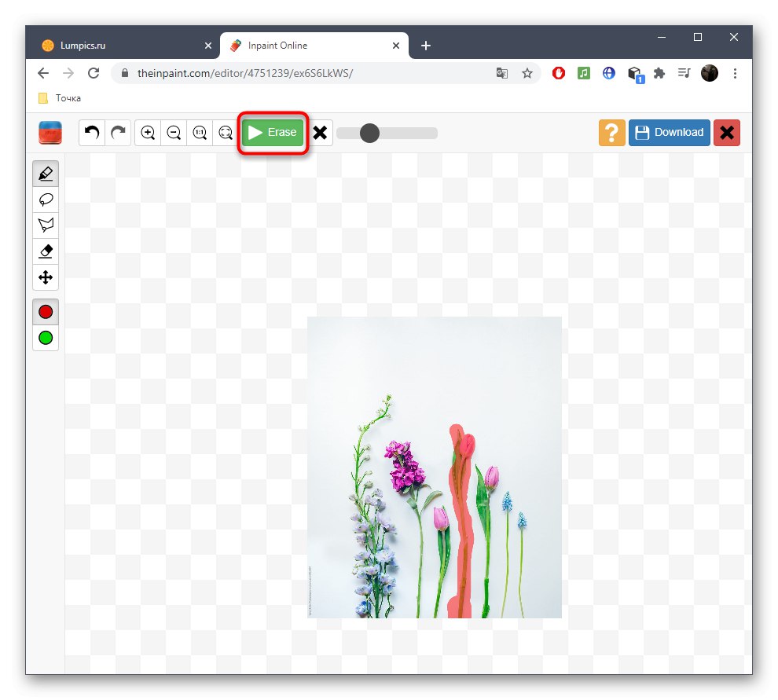Zoom in using the magnifier icon
The width and height of the screenshot is (778, 700).
point(147,133)
